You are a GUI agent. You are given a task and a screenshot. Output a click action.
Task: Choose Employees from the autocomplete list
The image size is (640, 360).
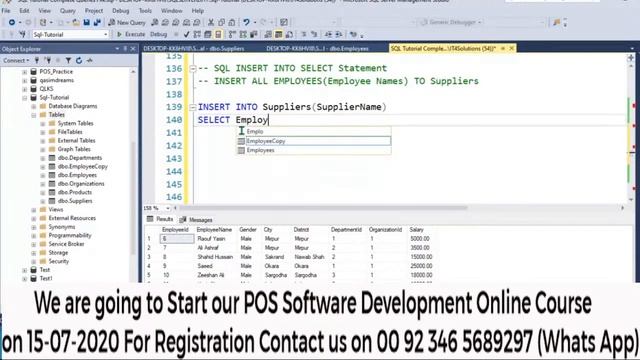313,150
